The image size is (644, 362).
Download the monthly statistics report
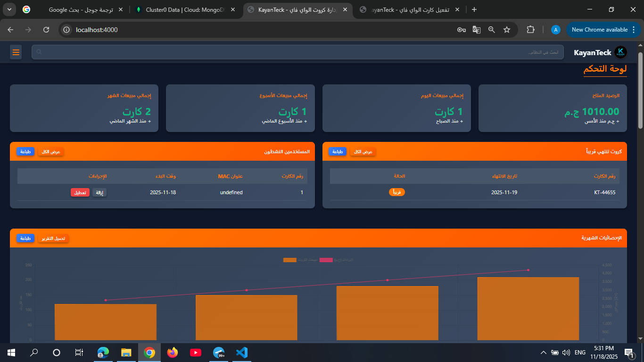(53, 239)
